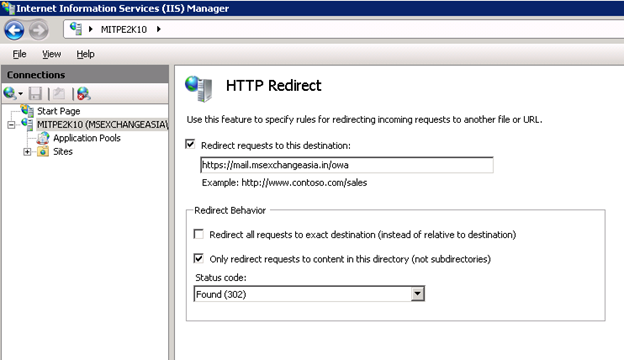Click the HTTP Redirect page title
624x360 pixels.
click(x=273, y=86)
